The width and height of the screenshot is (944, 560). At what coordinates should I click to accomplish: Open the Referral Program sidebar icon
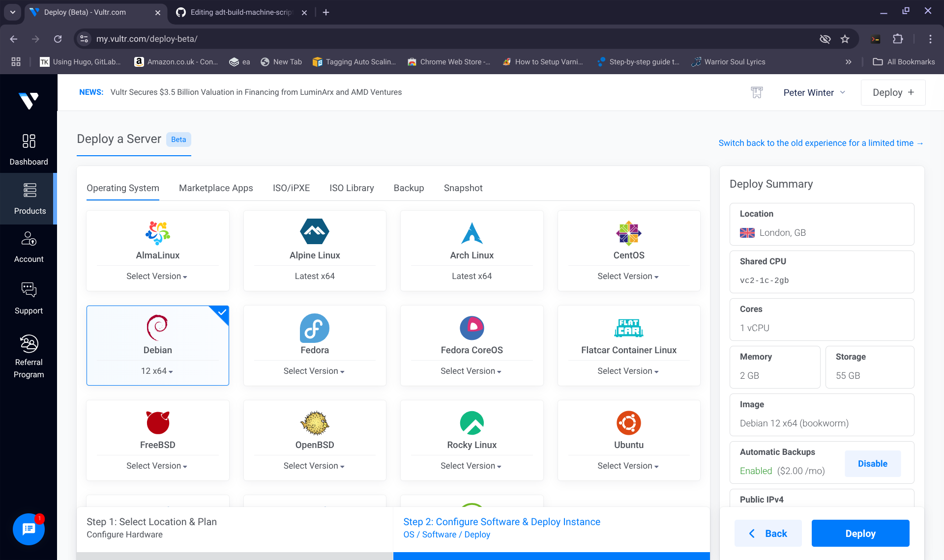tap(29, 344)
